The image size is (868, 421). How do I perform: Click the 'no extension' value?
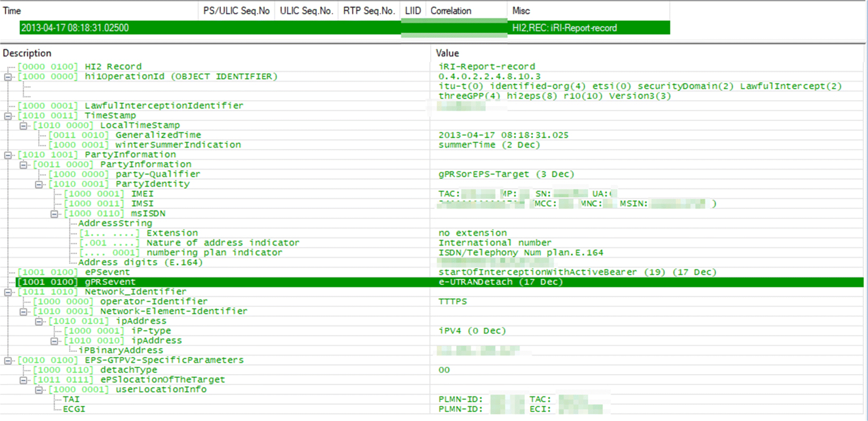pos(472,233)
